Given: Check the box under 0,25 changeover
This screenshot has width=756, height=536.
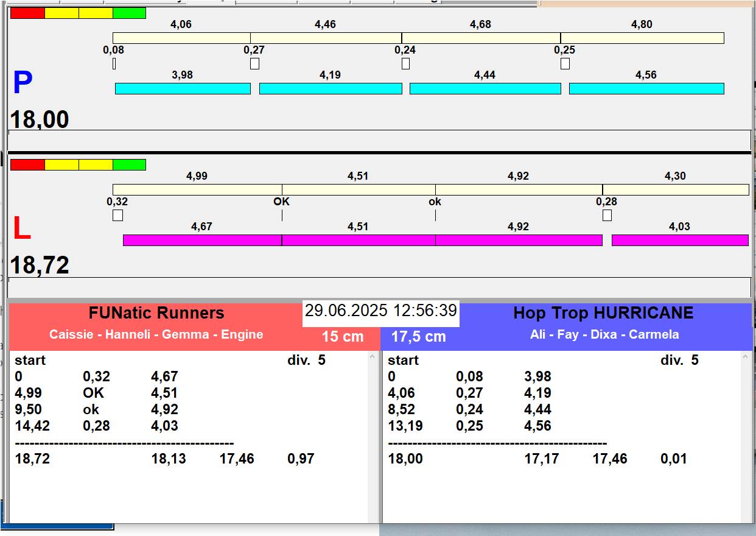Looking at the screenshot, I should click(565, 64).
